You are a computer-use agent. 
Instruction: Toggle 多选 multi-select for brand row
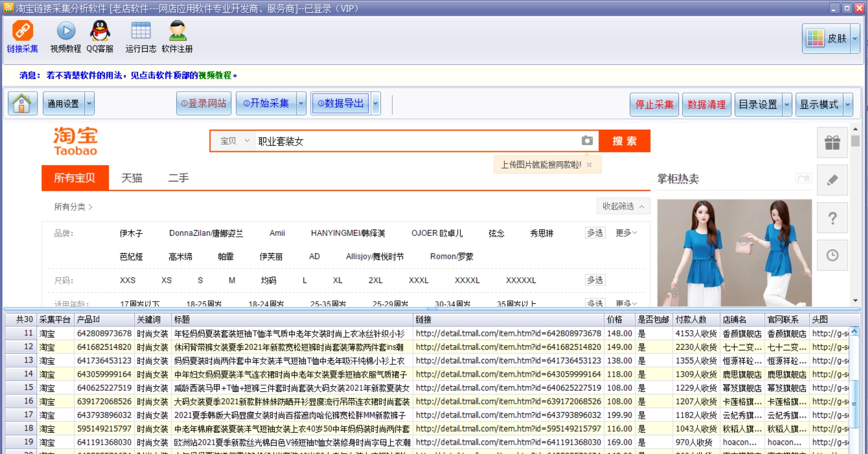(x=595, y=233)
